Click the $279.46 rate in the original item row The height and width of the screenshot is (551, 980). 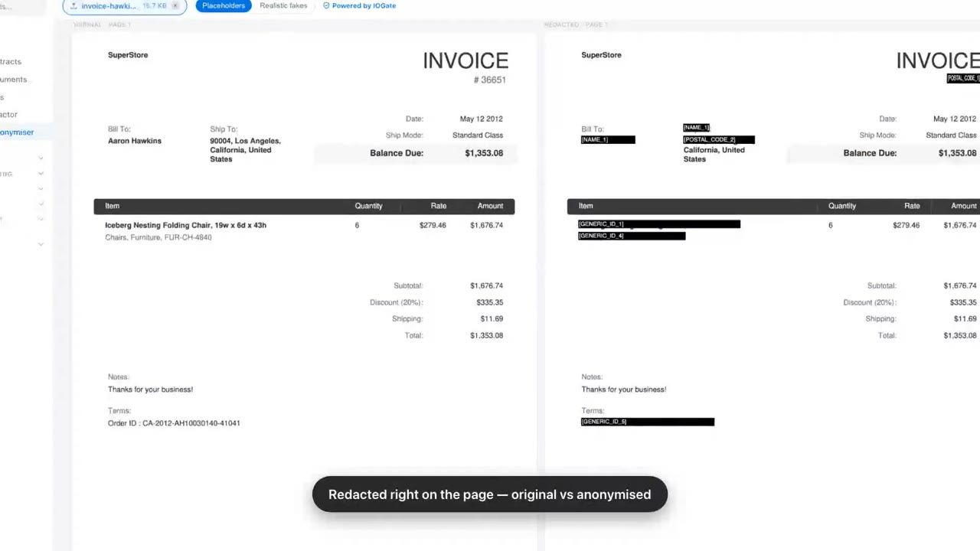(433, 226)
